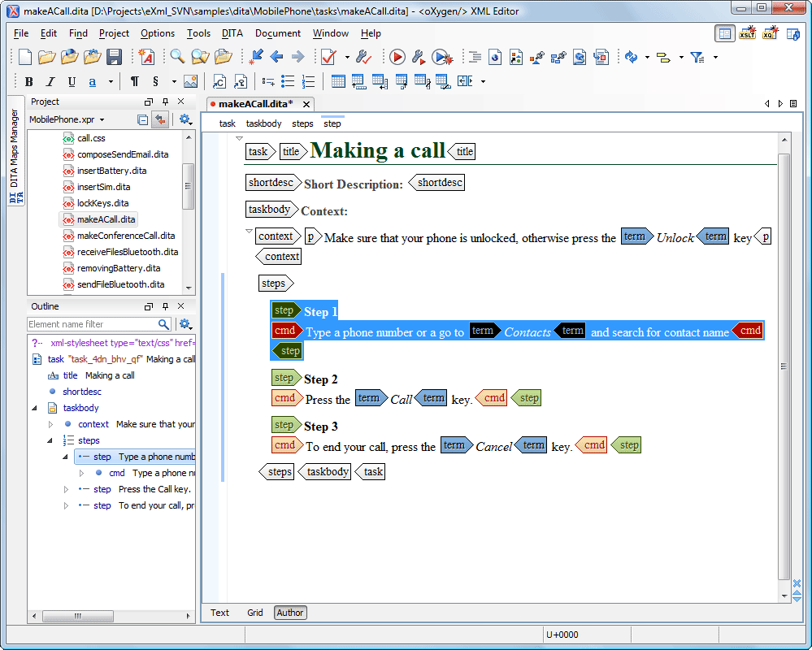Click the Debug Scenario play-bug icon
812x650 pixels.
click(442, 57)
